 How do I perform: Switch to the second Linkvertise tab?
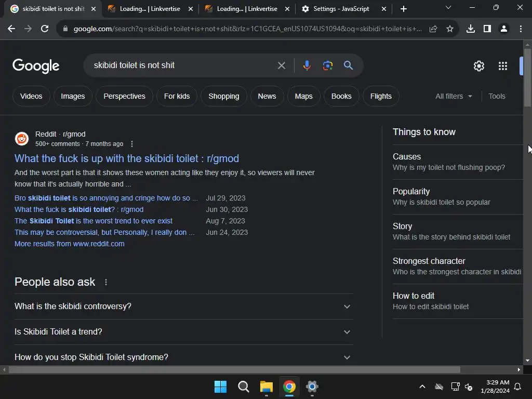coord(247,9)
